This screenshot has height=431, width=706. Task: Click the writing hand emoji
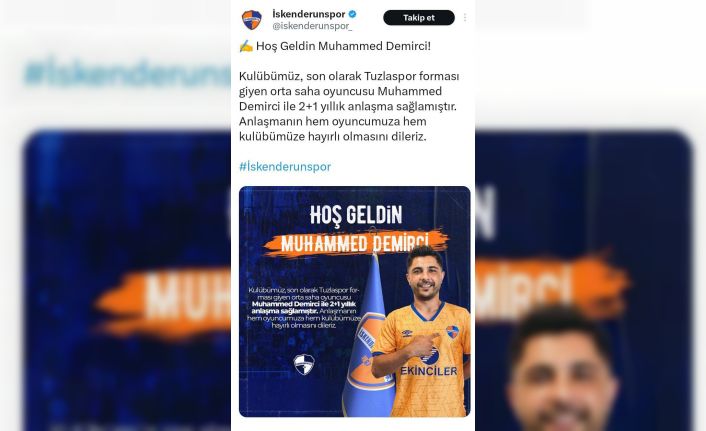(x=246, y=46)
